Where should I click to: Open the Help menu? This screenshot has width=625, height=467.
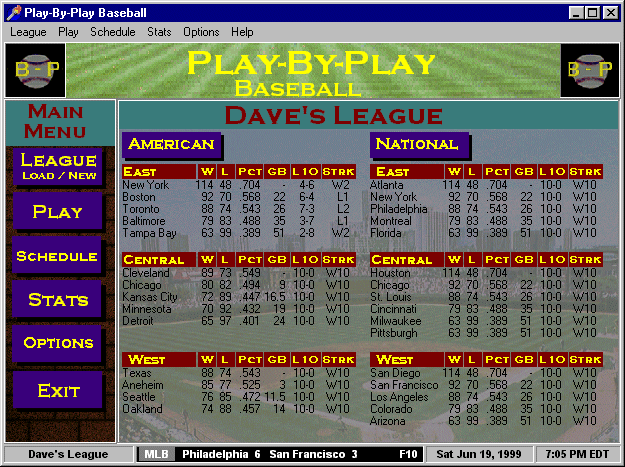(x=242, y=32)
